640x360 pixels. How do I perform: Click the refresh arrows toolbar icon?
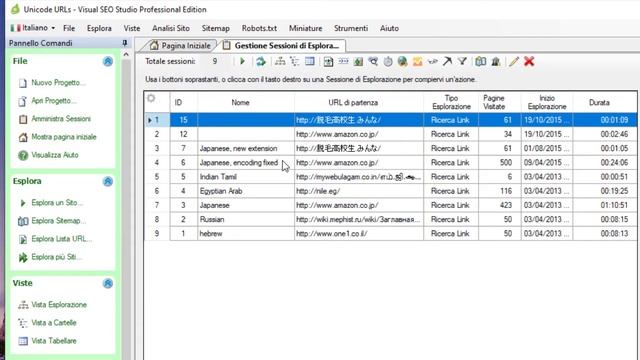[261, 62]
